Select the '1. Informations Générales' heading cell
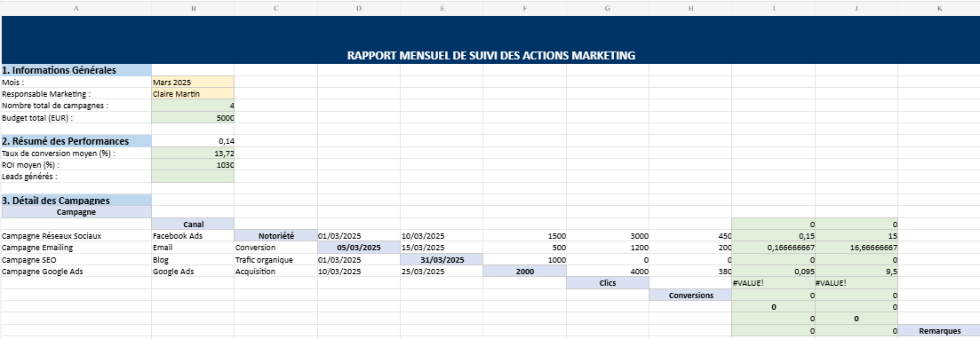The image size is (980, 339). click(76, 70)
